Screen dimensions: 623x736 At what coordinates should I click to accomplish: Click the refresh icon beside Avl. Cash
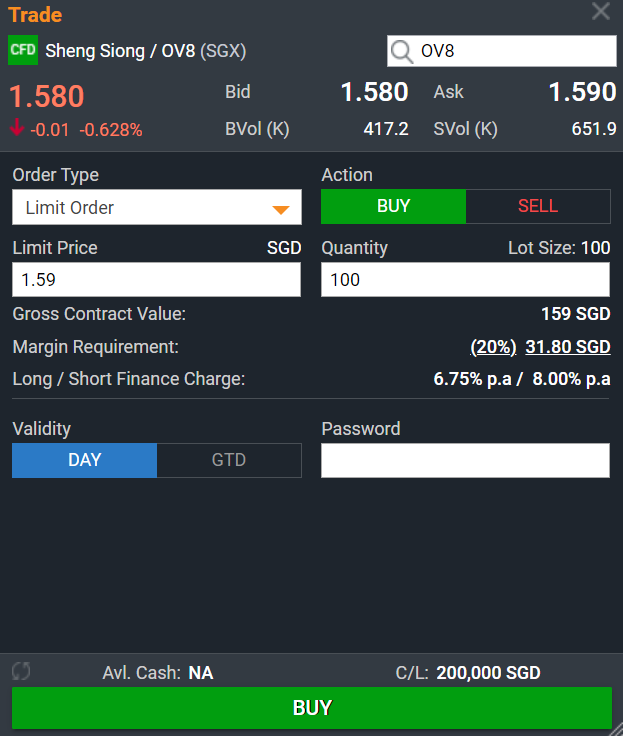tap(21, 672)
